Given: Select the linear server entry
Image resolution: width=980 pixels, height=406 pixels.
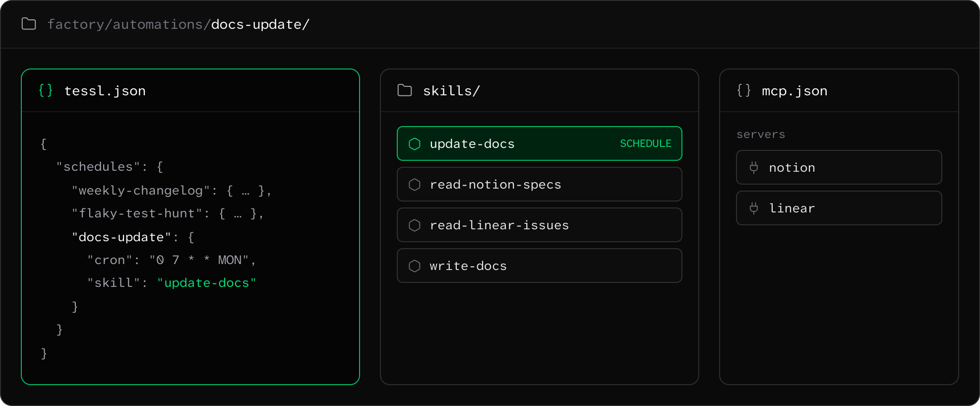Looking at the screenshot, I should pyautogui.click(x=839, y=208).
